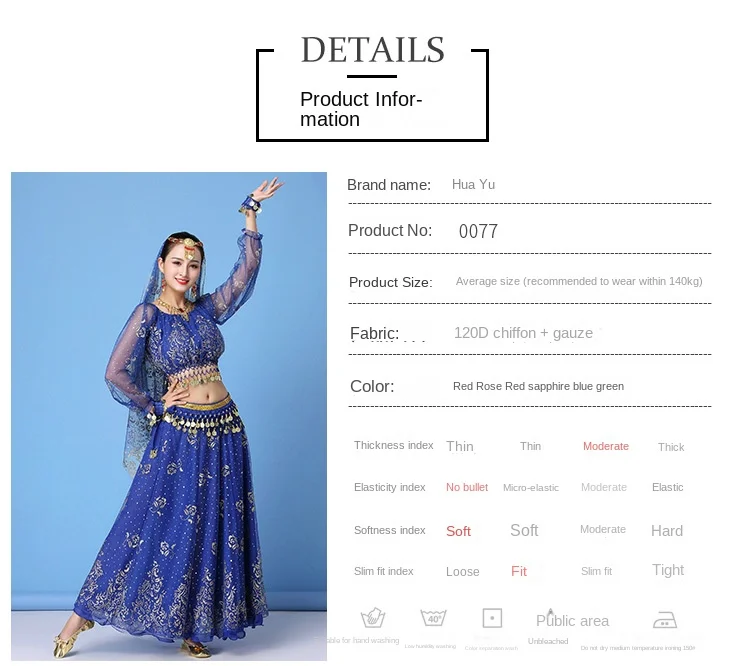Image resolution: width=750 pixels, height=666 pixels.
Task: Click the ironing icon
Action: [665, 620]
